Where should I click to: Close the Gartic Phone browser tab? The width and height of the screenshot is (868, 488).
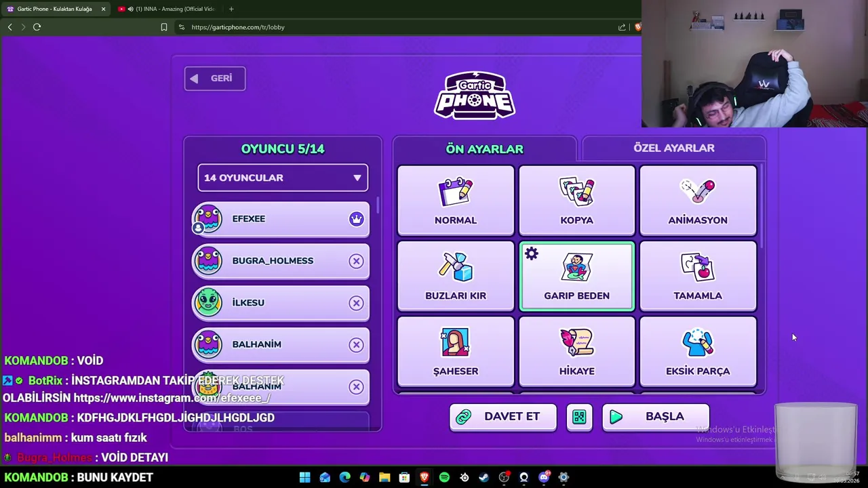pos(103,9)
